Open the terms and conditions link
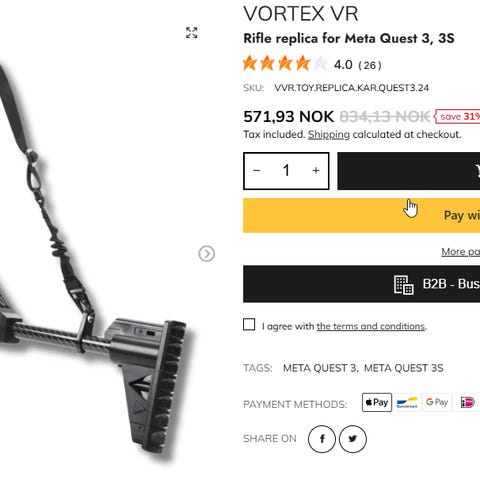This screenshot has height=480, width=480. [371, 326]
